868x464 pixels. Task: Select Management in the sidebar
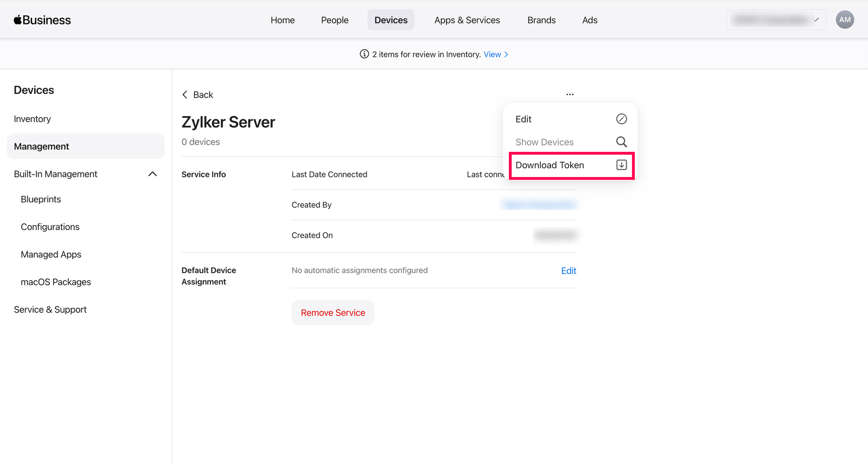86,147
